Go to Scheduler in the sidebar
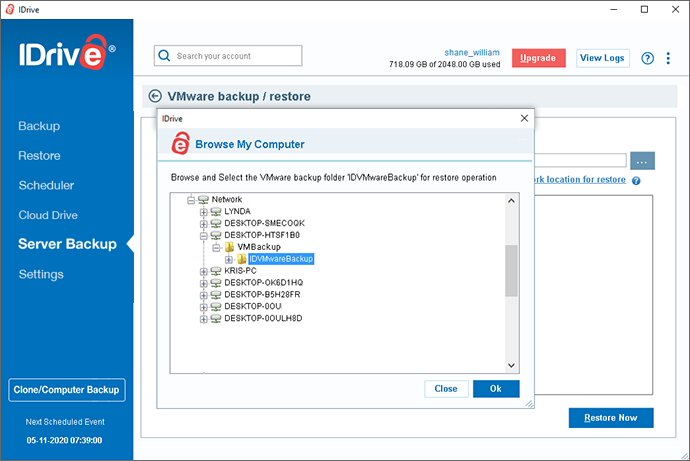The height and width of the screenshot is (461, 690). pyautogui.click(x=46, y=185)
